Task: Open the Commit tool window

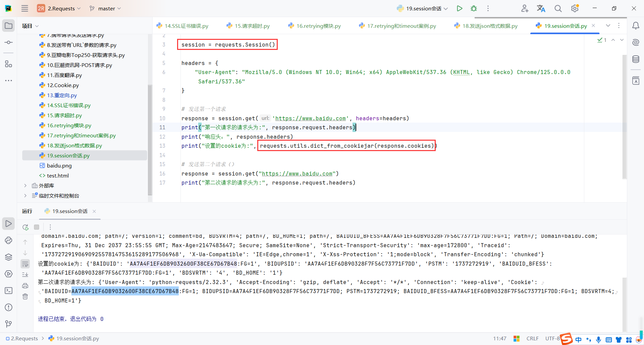Action: [x=8, y=43]
